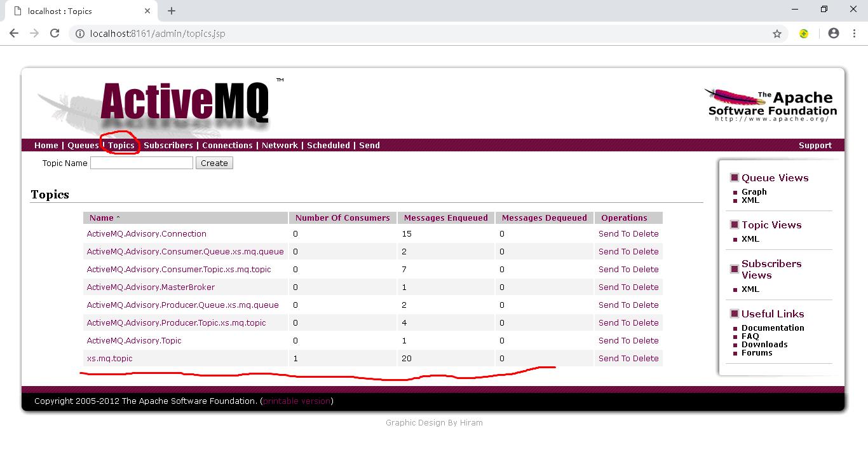Click Send To in MasterBroker row
This screenshot has width=868, height=463.
(614, 287)
